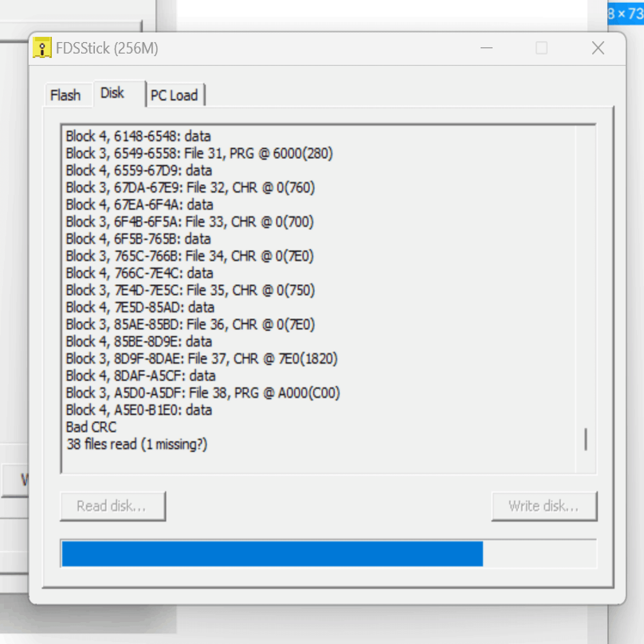Screen dimensions: 644x644
Task: Minimize the FDSStick window
Action: tap(487, 48)
